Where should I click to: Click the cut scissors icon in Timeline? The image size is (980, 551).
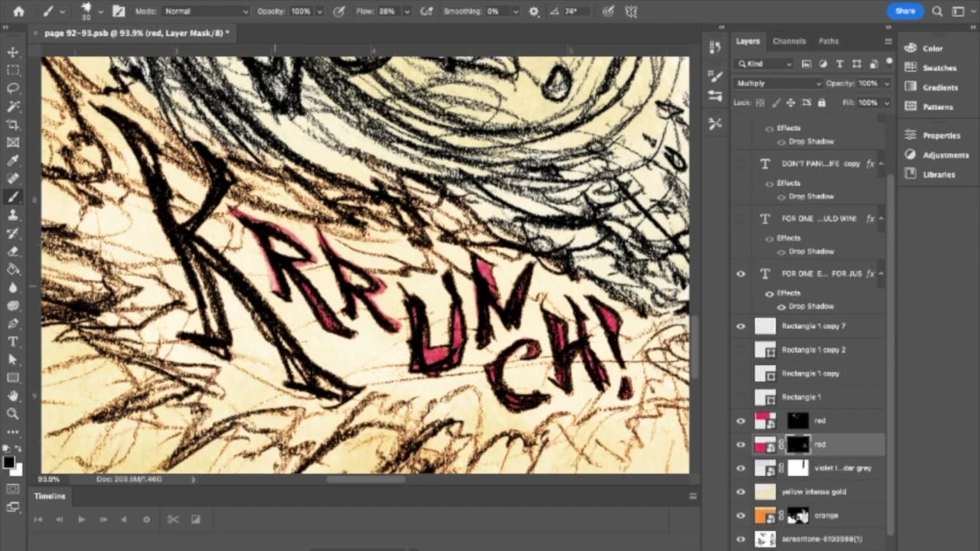pos(173,519)
